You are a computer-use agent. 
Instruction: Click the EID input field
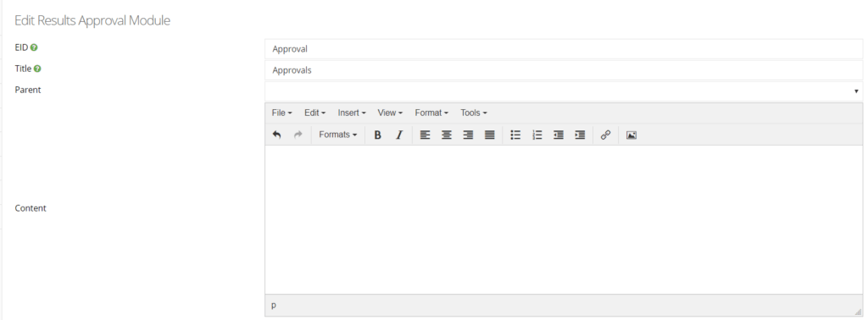tap(564, 48)
